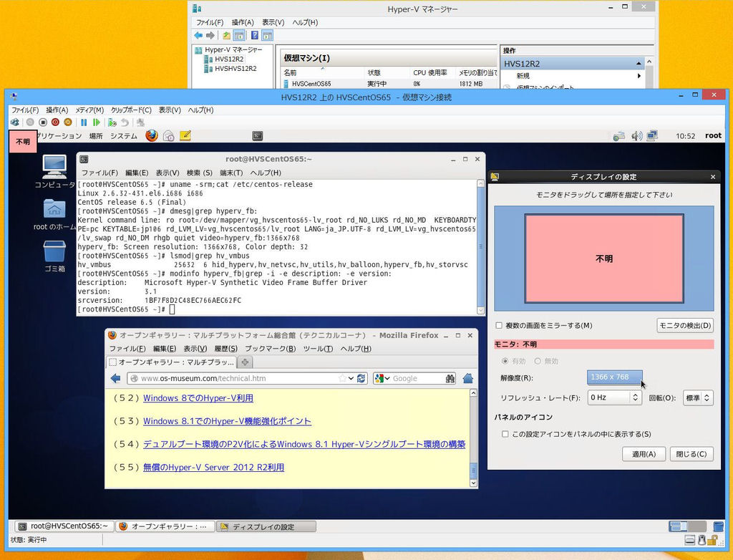The image size is (733, 560).
Task: Open link Windows 8でのHyper-V利用
Action: pos(198,398)
